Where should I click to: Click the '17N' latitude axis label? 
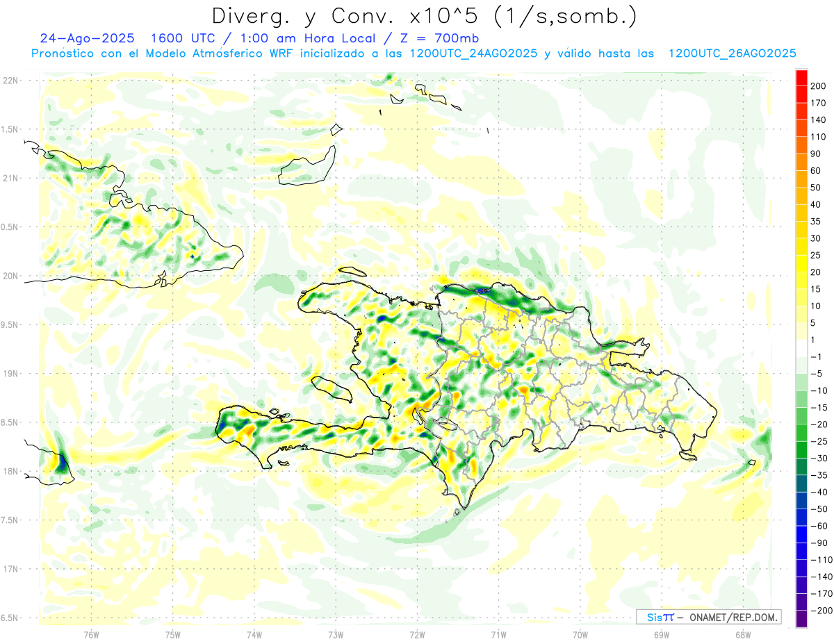[10, 569]
